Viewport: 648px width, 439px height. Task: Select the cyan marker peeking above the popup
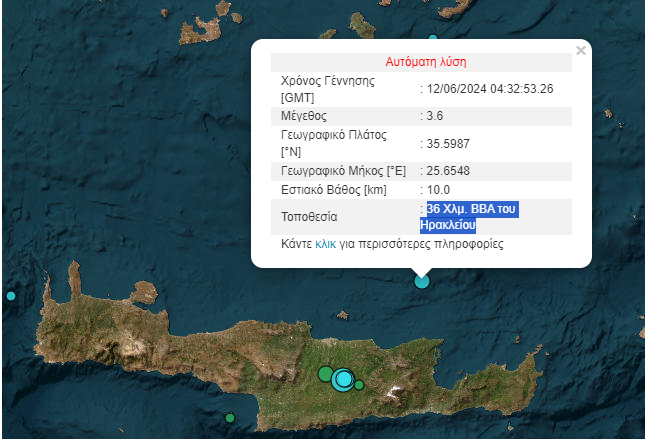[433, 38]
